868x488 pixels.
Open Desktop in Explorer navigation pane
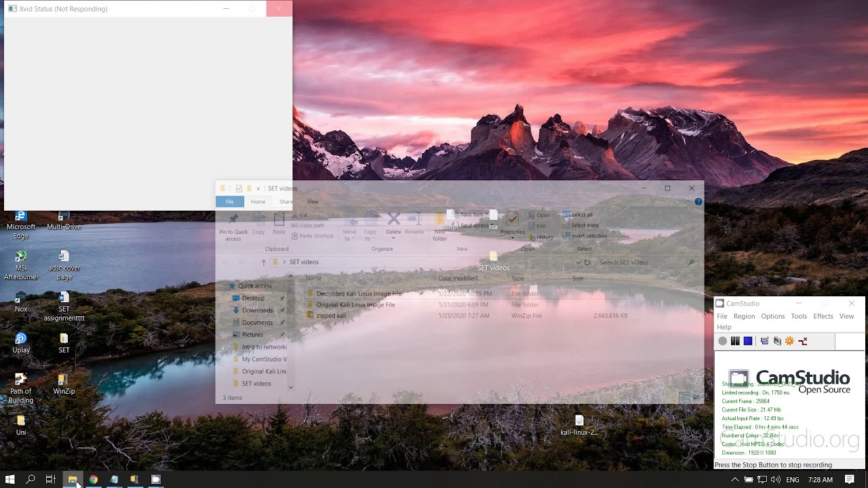pos(253,298)
